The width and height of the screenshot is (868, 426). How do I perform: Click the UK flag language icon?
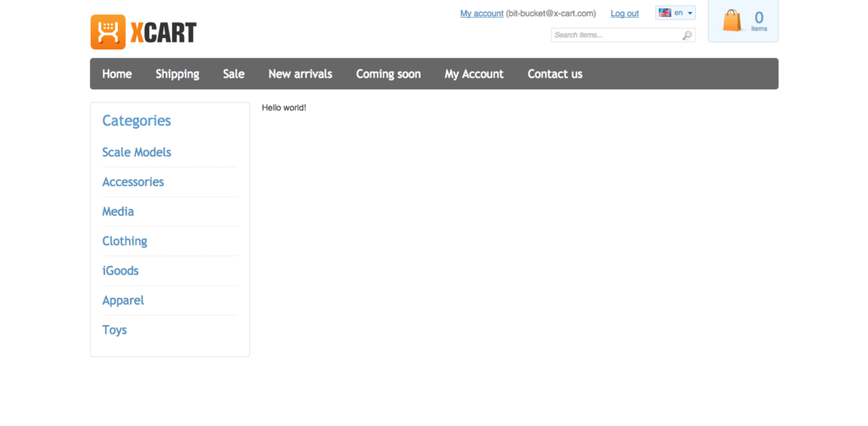pos(665,13)
